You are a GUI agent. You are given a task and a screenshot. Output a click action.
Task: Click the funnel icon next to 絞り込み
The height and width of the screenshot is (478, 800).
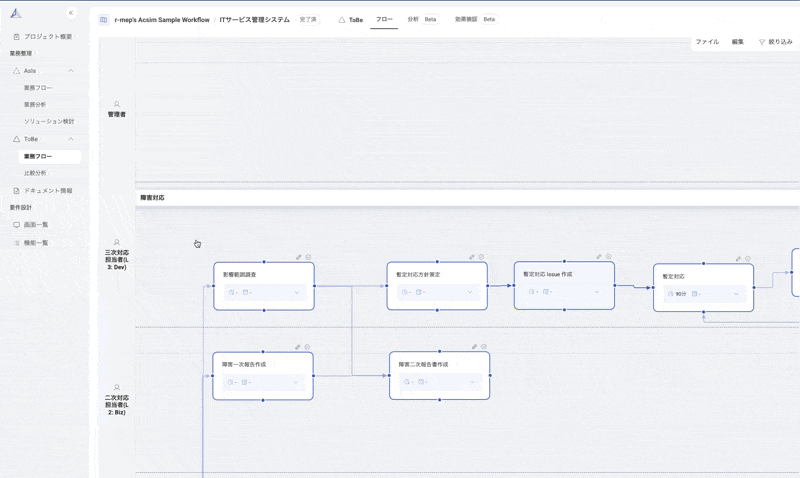coord(762,42)
